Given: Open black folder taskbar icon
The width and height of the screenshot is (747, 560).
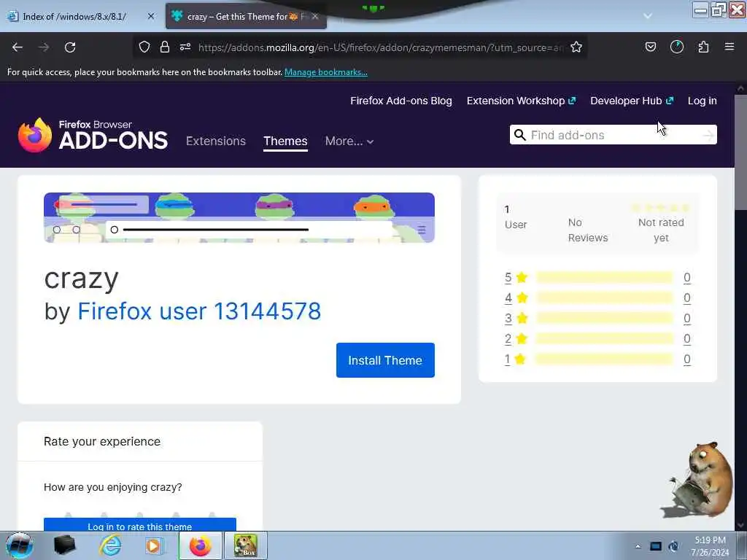Looking at the screenshot, I should click(x=65, y=545).
